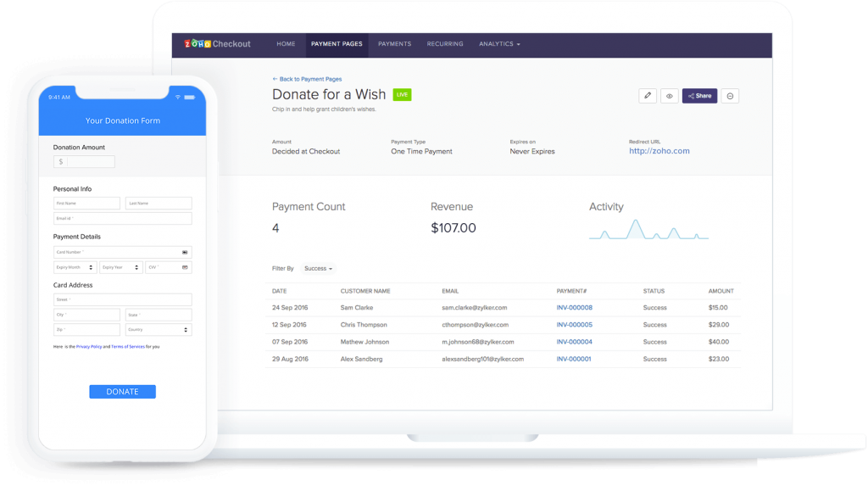The width and height of the screenshot is (868, 486).
Task: Follow Back to Payment Pages link
Action: click(x=307, y=79)
